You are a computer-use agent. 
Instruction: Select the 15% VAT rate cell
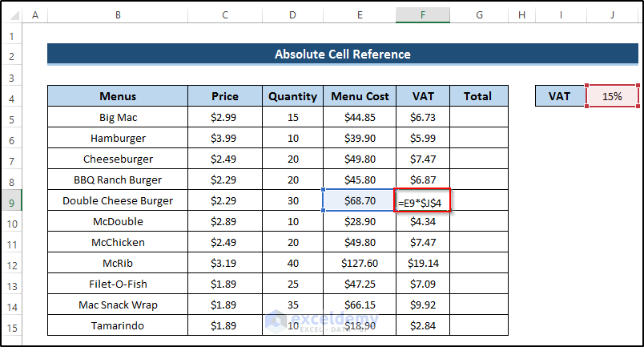[613, 96]
